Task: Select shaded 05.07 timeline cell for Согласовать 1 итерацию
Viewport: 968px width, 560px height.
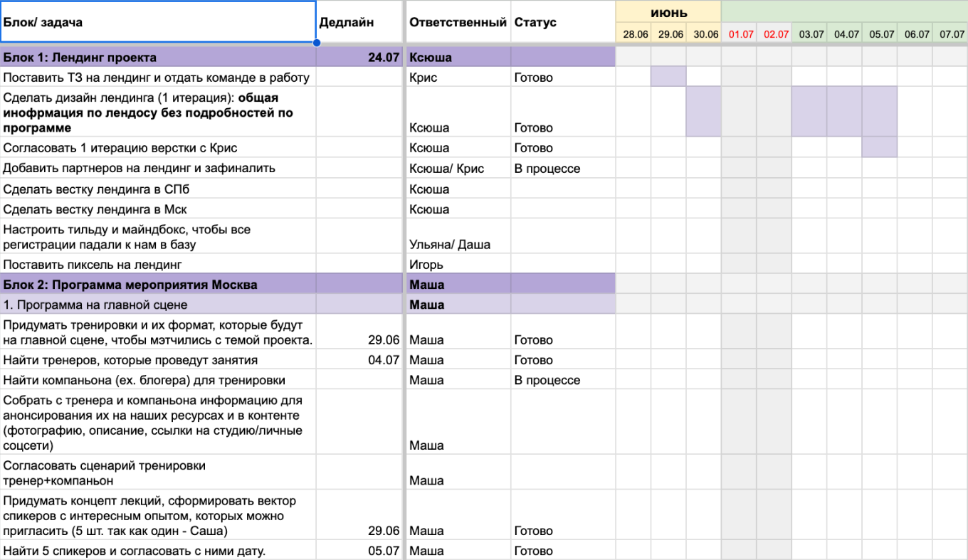Action: click(880, 147)
